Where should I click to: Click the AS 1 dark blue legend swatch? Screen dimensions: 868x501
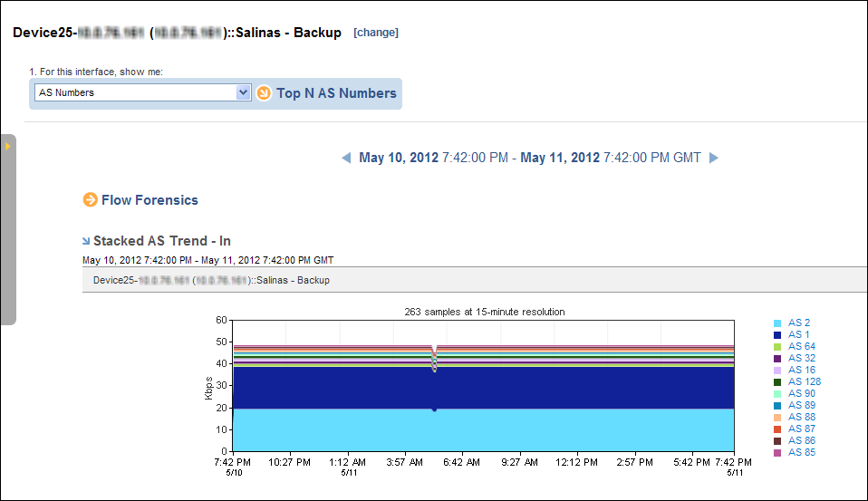click(x=777, y=335)
